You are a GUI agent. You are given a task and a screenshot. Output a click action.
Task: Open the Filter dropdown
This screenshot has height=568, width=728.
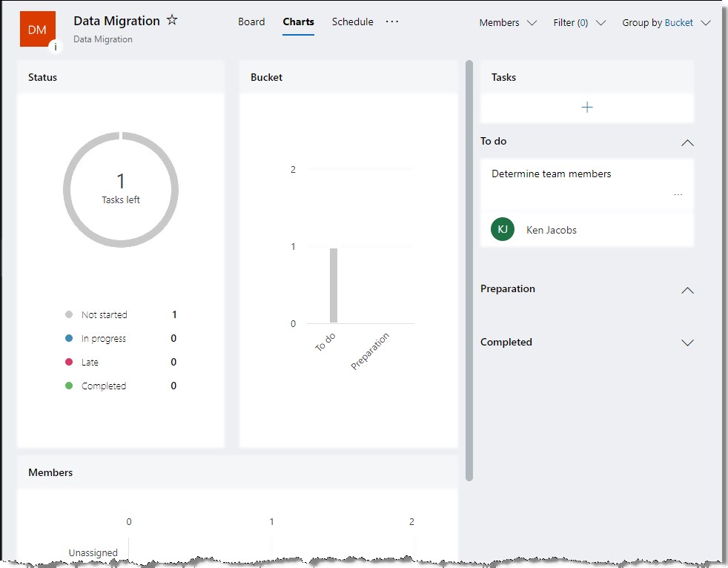tap(579, 23)
